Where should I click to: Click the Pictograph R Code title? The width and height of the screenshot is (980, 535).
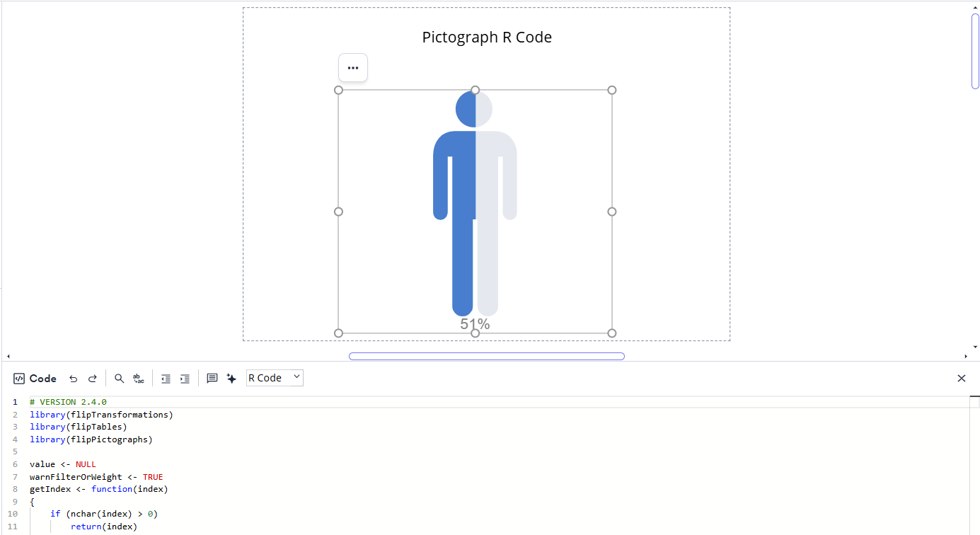[x=487, y=37]
